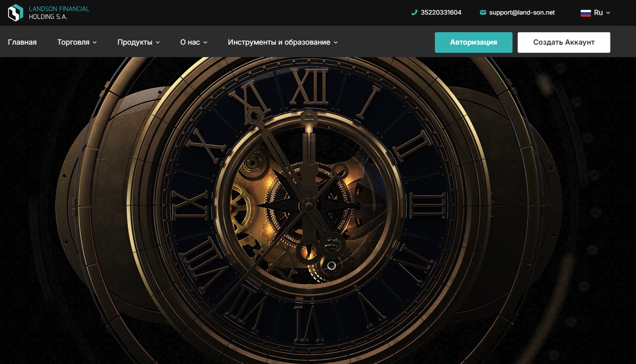The width and height of the screenshot is (636, 364).
Task: Click the clock hero image
Action: click(x=318, y=210)
